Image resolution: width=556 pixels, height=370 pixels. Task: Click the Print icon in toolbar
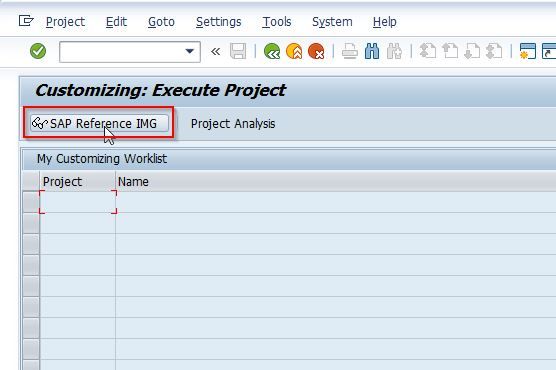(350, 51)
